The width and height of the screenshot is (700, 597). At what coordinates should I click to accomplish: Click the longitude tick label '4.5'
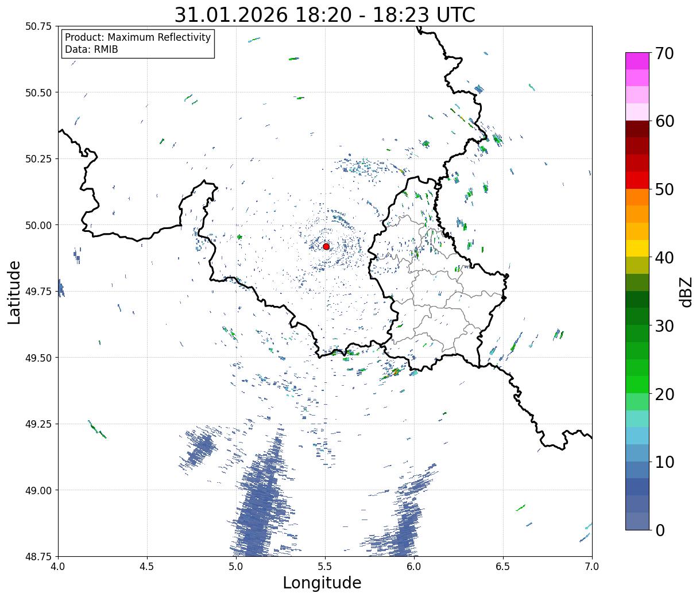coord(147,567)
